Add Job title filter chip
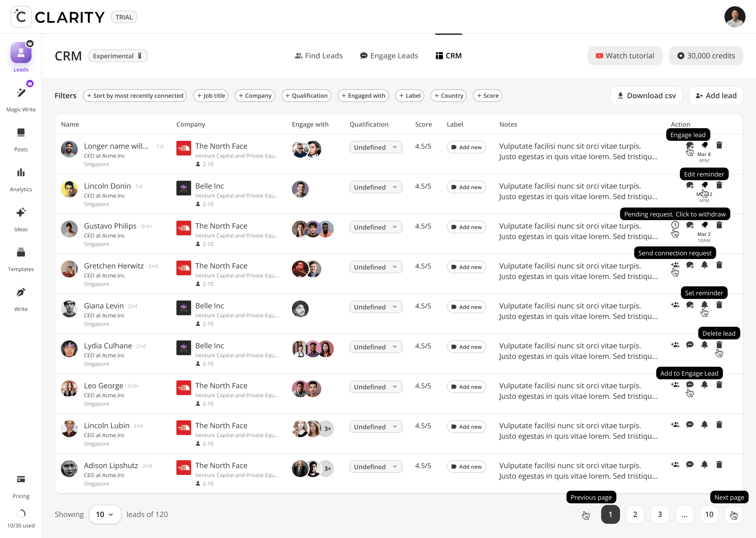The height and width of the screenshot is (538, 756). click(211, 96)
